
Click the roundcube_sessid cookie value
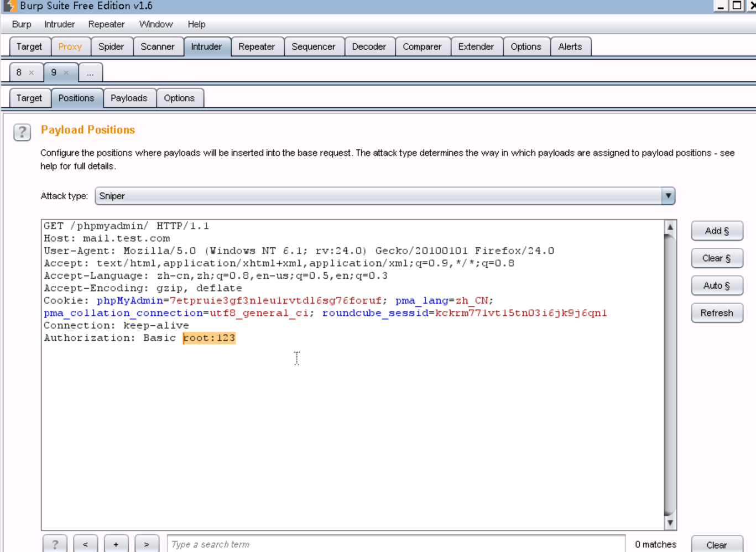pyautogui.click(x=521, y=313)
